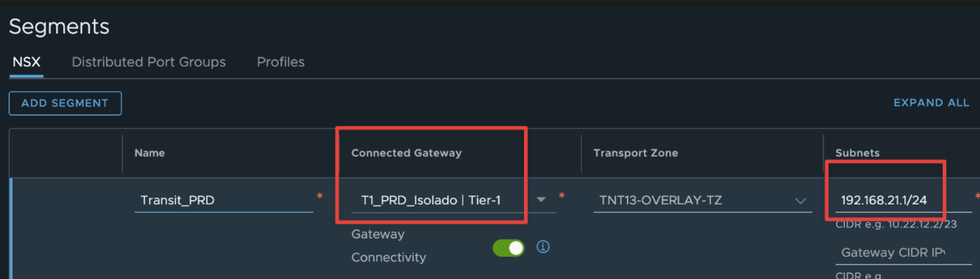Click the Subnets column header
The image size is (980, 279).
[857, 153]
